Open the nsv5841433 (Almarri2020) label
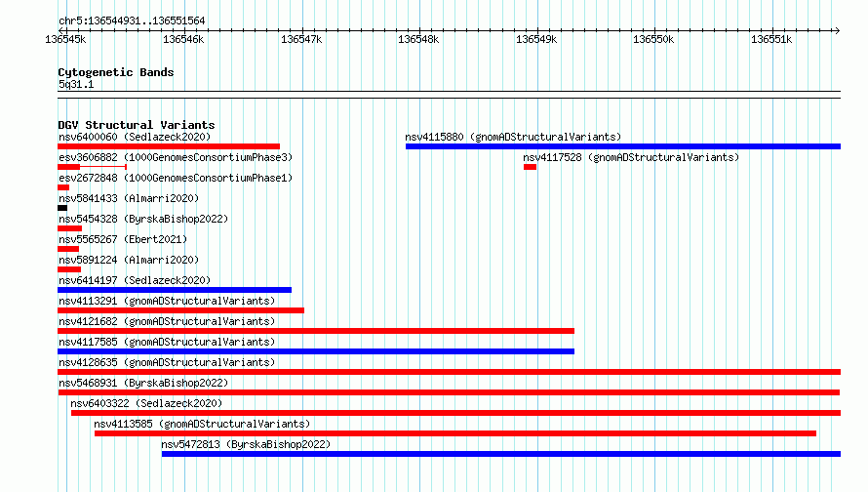868x492 pixels. [x=129, y=198]
